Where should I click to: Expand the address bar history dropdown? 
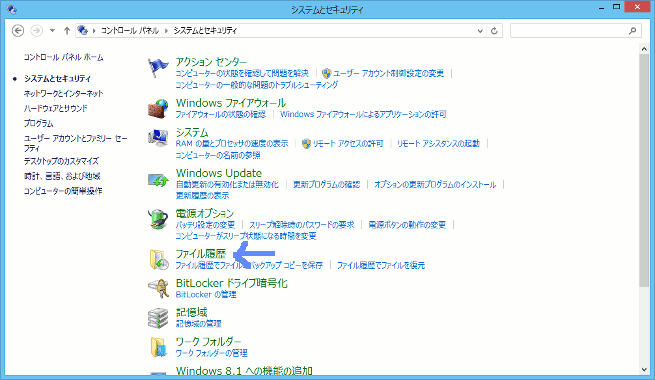point(480,30)
